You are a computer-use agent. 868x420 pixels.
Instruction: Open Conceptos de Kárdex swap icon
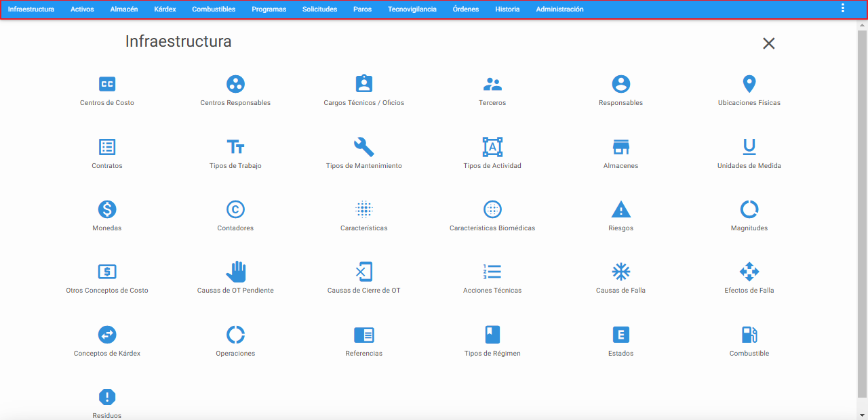pyautogui.click(x=107, y=335)
